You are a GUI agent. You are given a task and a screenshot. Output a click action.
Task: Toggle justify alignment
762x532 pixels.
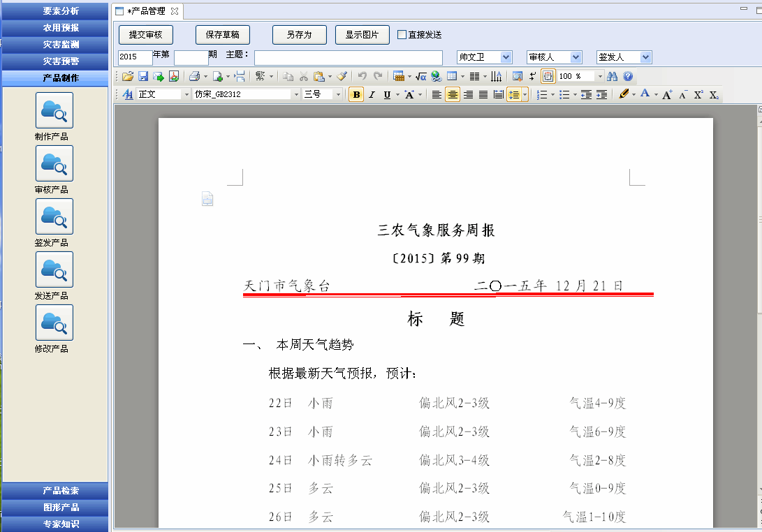point(483,95)
